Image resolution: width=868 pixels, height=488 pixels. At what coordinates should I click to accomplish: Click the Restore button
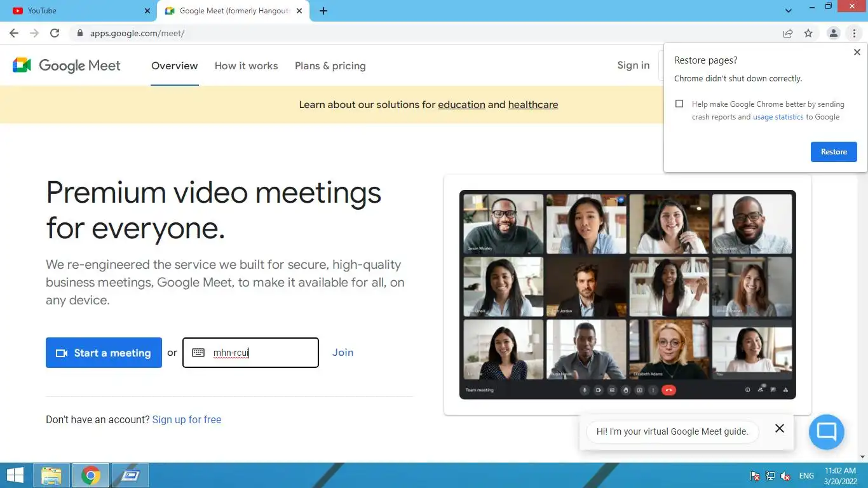[x=834, y=152]
